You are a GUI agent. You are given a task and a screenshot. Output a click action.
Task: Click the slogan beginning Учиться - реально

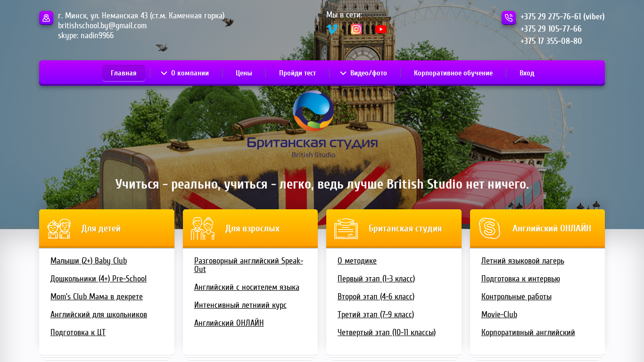pyautogui.click(x=322, y=184)
